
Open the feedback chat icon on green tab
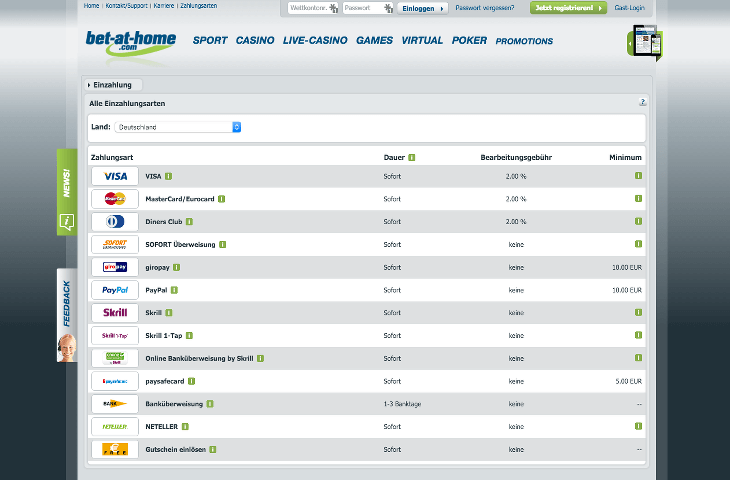pos(67,222)
